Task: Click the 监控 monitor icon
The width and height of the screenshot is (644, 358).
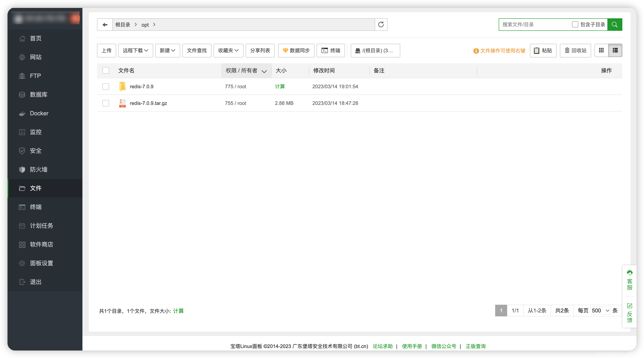Action: [22, 132]
